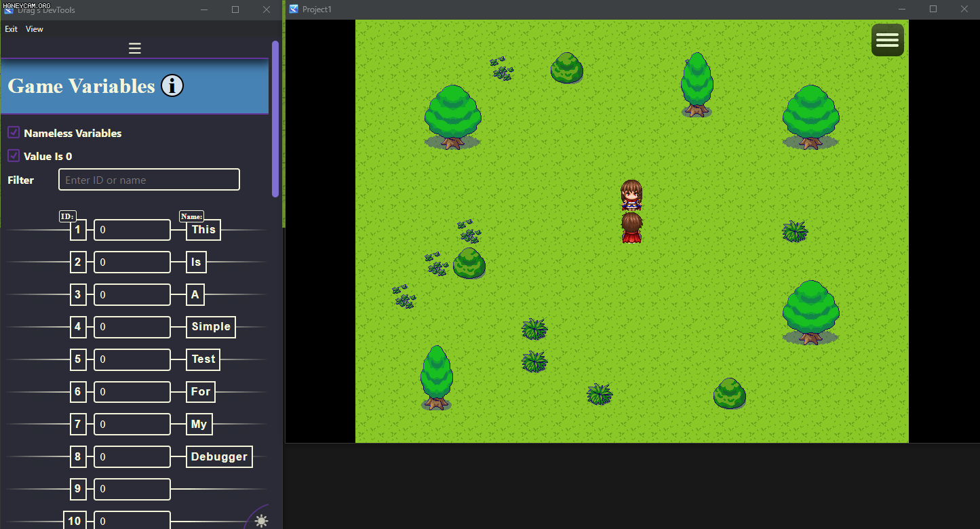The width and height of the screenshot is (980, 529).
Task: Uncheck the Nameless Variables checkbox
Action: coord(14,132)
